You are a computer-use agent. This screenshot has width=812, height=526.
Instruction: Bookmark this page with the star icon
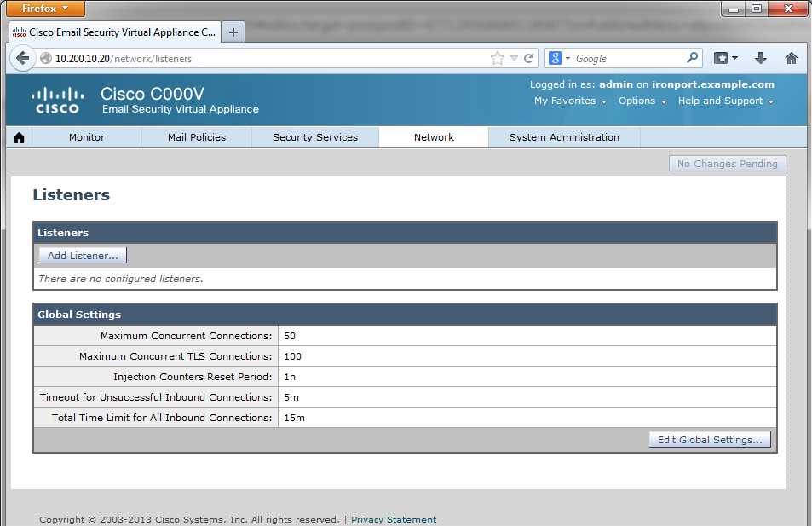pos(496,58)
